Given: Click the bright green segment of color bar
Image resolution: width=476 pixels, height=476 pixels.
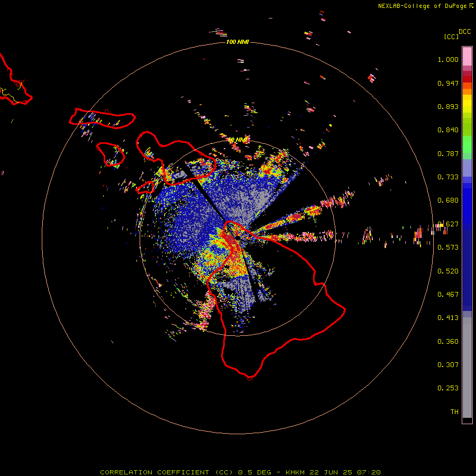Looking at the screenshot, I should (467, 144).
